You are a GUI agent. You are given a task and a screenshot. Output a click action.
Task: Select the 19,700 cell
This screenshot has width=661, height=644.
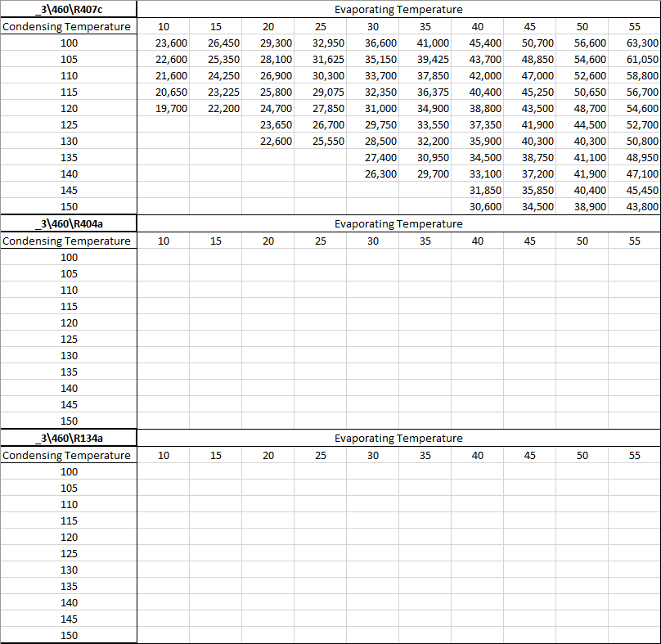163,108
